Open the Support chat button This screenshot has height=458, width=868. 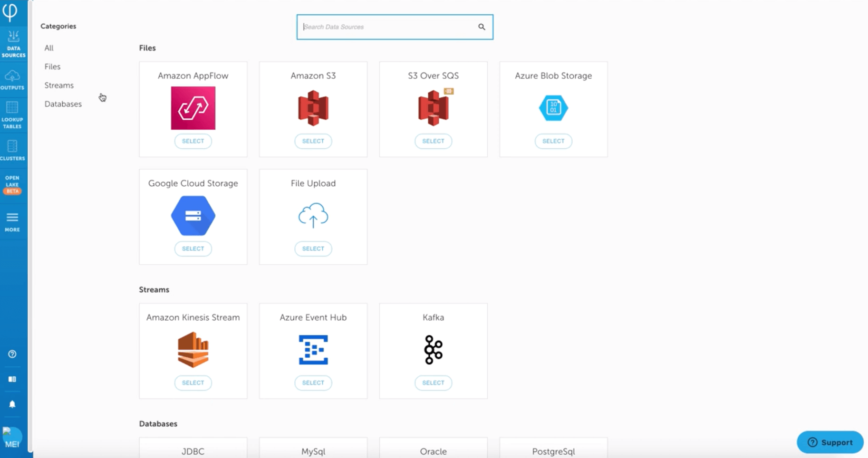(829, 442)
